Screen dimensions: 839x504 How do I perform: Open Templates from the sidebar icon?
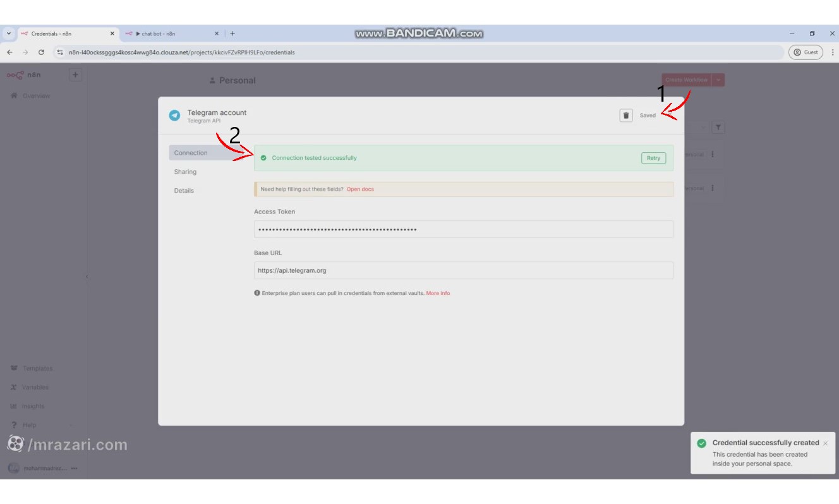coord(14,368)
